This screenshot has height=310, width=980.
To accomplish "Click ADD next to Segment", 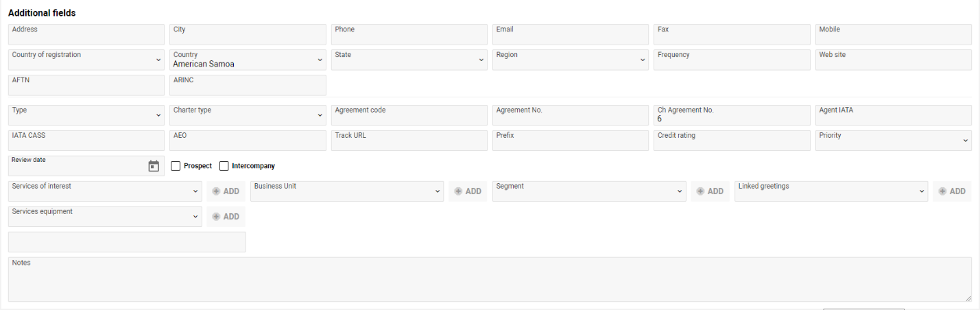I will click(x=710, y=191).
